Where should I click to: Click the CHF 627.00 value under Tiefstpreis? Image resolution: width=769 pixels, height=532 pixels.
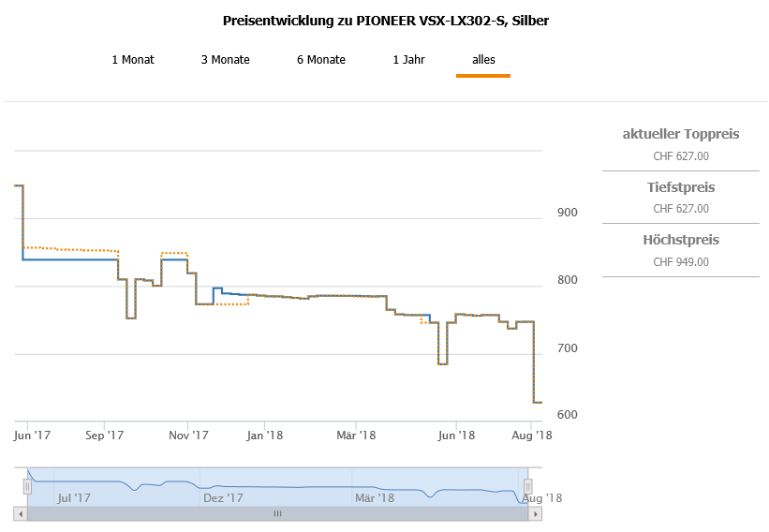[x=681, y=209]
